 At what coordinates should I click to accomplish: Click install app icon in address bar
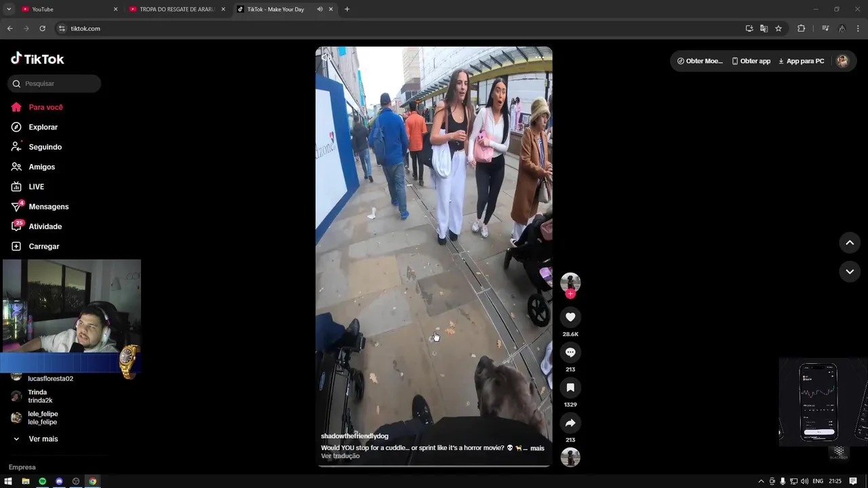click(749, 28)
